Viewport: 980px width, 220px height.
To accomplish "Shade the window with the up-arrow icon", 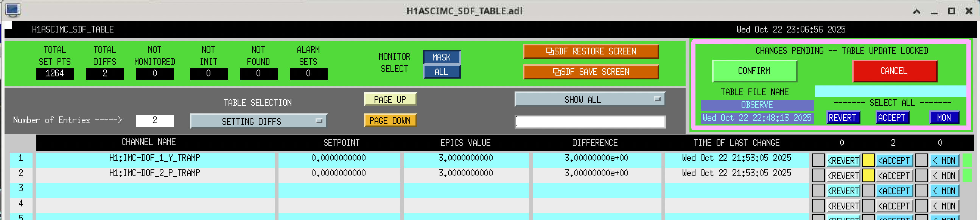I will coord(916,11).
